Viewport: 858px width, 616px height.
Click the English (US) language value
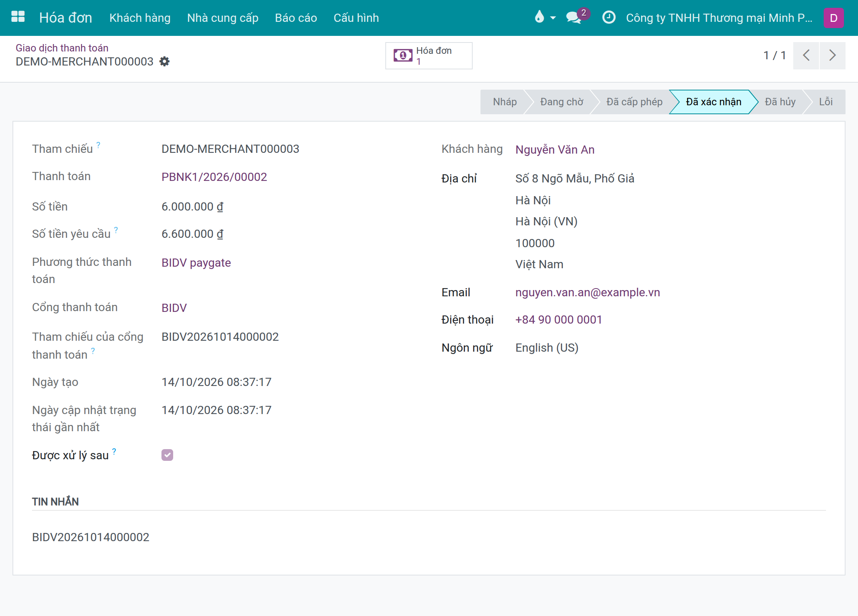pyautogui.click(x=547, y=348)
